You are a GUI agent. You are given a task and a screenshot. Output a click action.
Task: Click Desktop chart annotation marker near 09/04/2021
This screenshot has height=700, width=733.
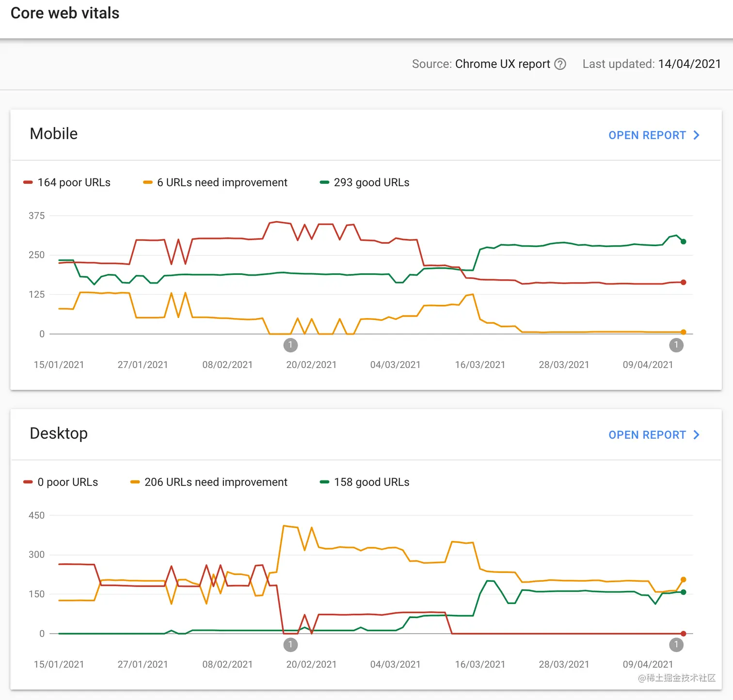[676, 645]
